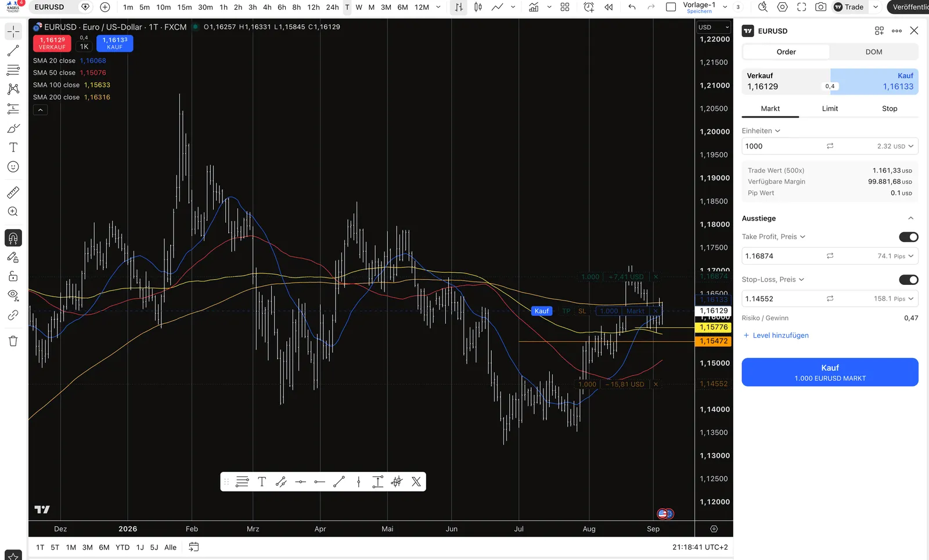Open the quick search lightning icon
This screenshot has height=560, width=929.
point(763,7)
